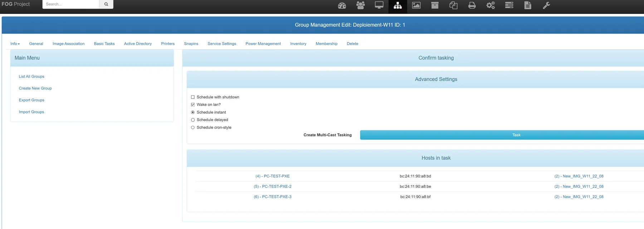Click the Group Management Edit title bar
This screenshot has height=229, width=644.
(x=323, y=25)
